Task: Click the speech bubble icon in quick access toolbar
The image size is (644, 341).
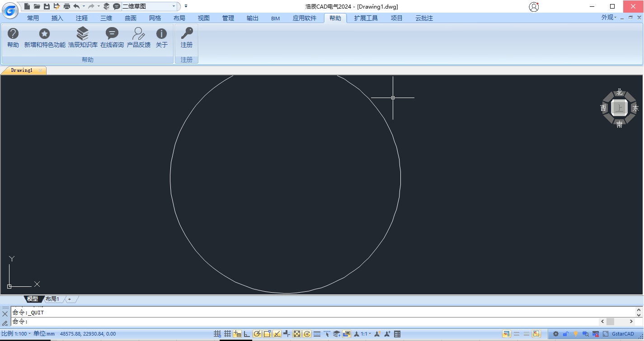Action: tap(116, 6)
